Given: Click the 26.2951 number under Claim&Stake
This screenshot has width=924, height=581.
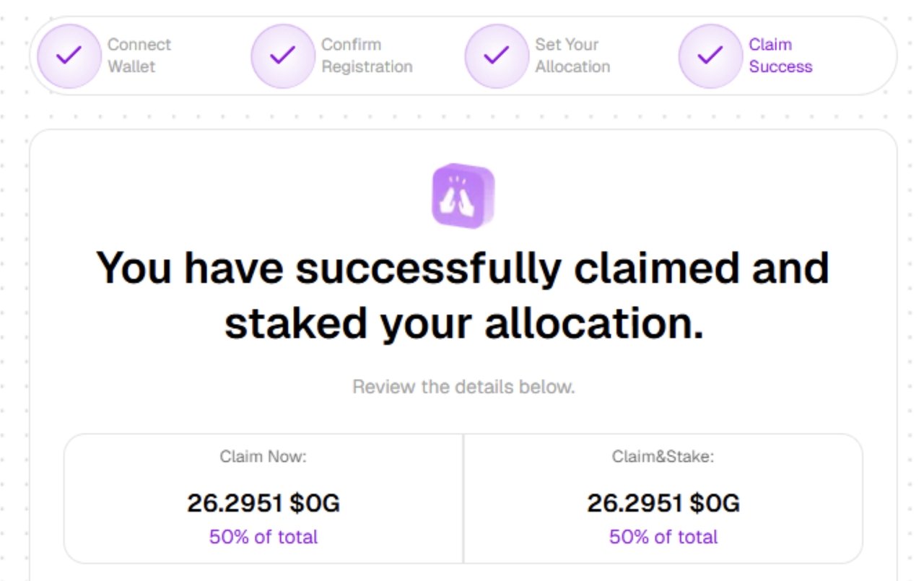Looking at the screenshot, I should tap(635, 503).
